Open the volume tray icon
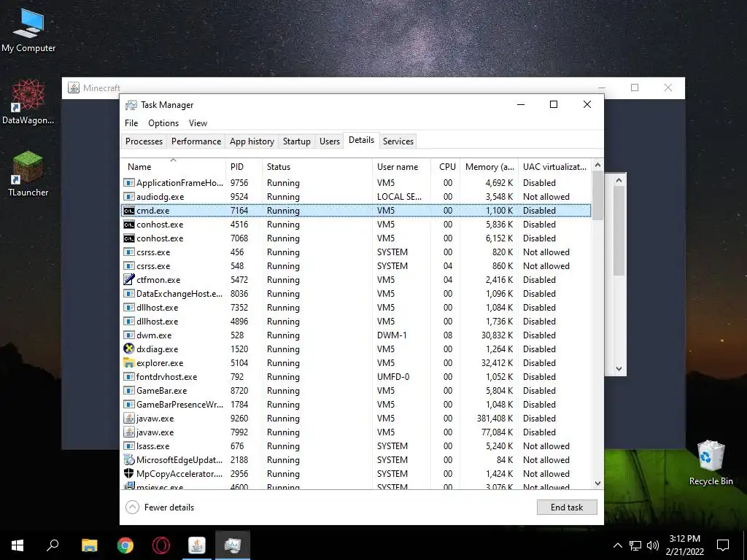This screenshot has height=560, width=747. pyautogui.click(x=653, y=545)
